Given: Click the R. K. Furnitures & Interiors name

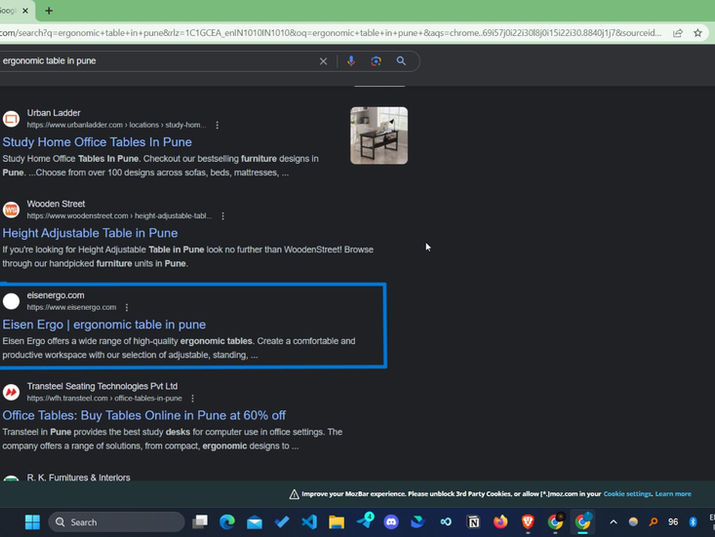Looking at the screenshot, I should [78, 477].
